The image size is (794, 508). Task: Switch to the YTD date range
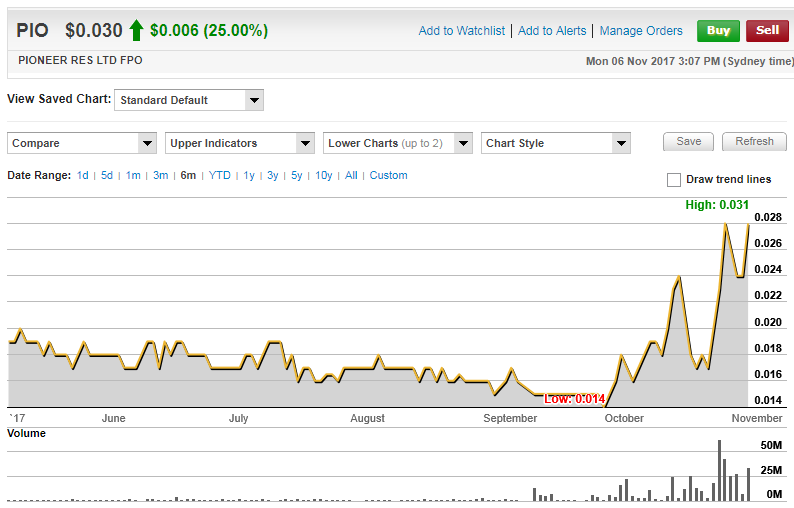pyautogui.click(x=219, y=176)
